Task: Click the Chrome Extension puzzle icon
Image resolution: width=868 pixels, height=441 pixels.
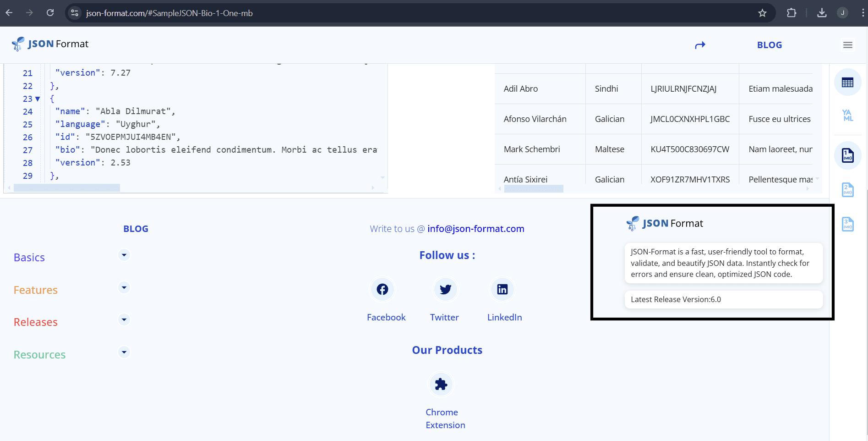Action: 441,384
